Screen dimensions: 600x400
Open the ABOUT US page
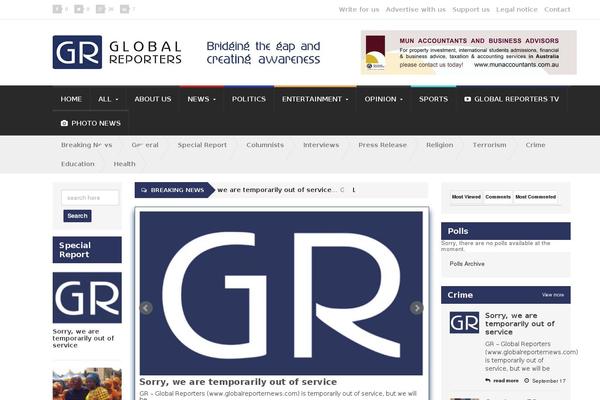(153, 99)
